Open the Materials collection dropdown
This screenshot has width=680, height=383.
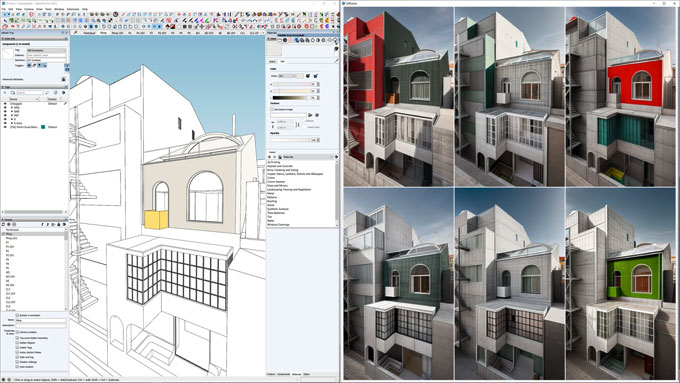click(307, 157)
